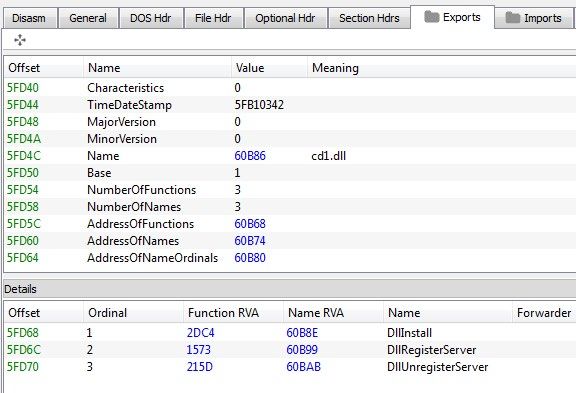Follow the Name value 60B86
Screen dimensions: 576x393
250,156
